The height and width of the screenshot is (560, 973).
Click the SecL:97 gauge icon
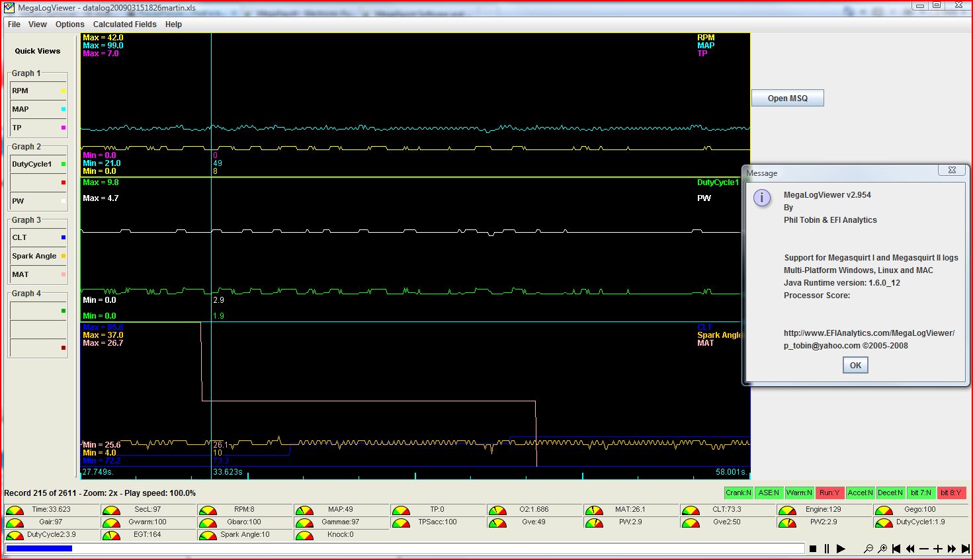(111, 510)
